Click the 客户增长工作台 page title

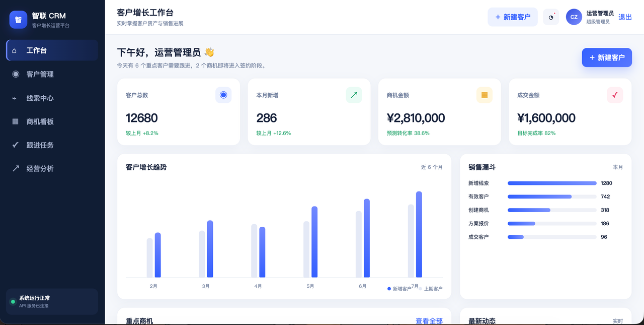145,13
